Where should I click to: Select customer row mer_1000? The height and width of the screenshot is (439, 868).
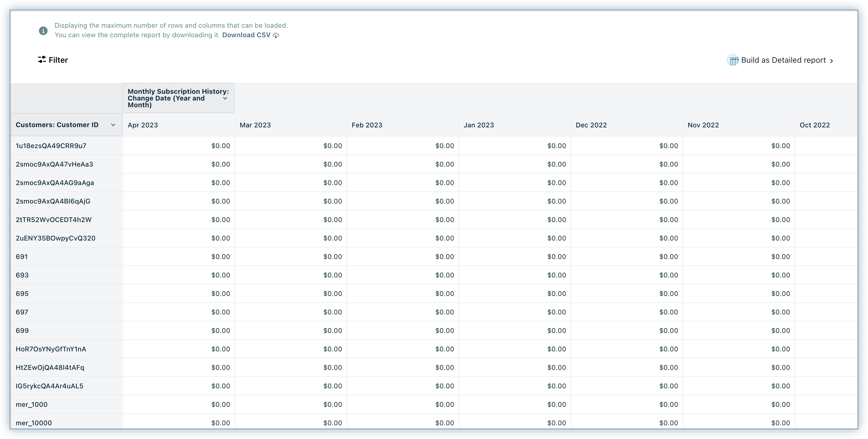point(31,404)
